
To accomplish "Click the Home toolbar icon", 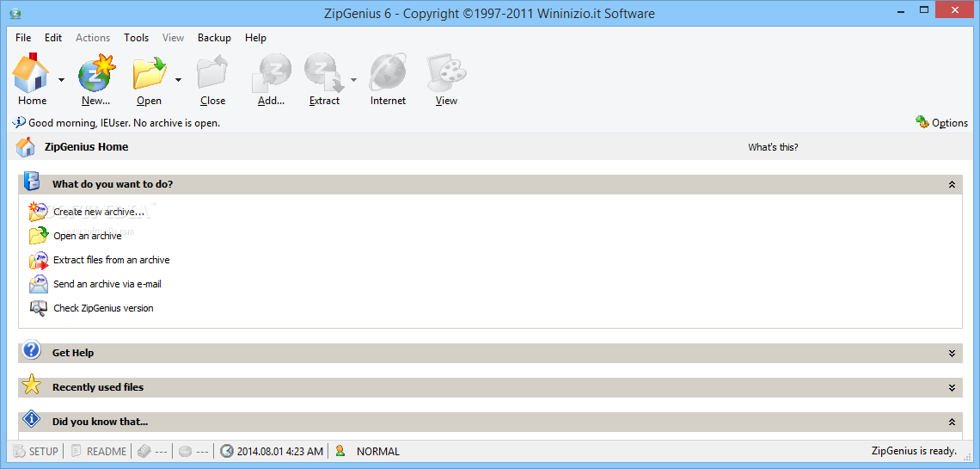I will click(x=31, y=73).
